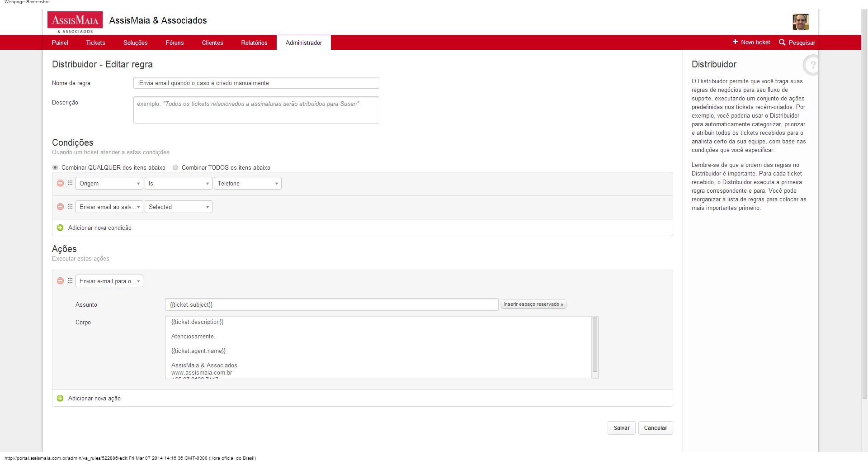Open the Origem condition field dropdown
The height and width of the screenshot is (461, 868).
(109, 183)
